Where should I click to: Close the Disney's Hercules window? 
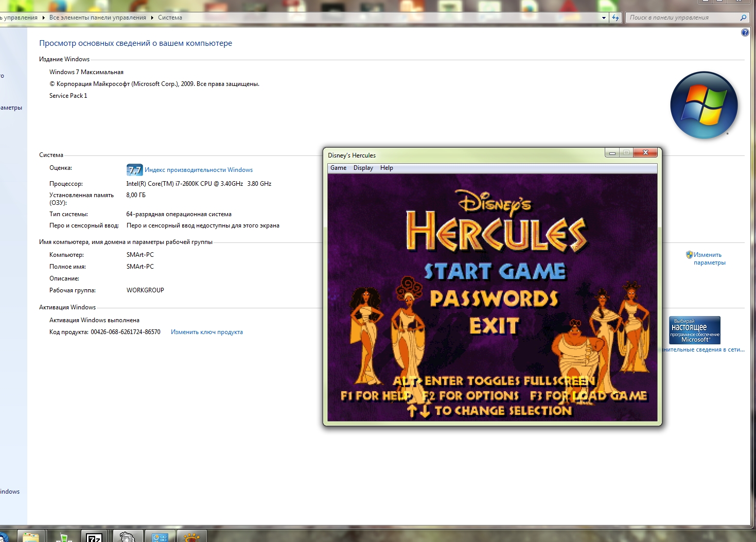coord(645,153)
